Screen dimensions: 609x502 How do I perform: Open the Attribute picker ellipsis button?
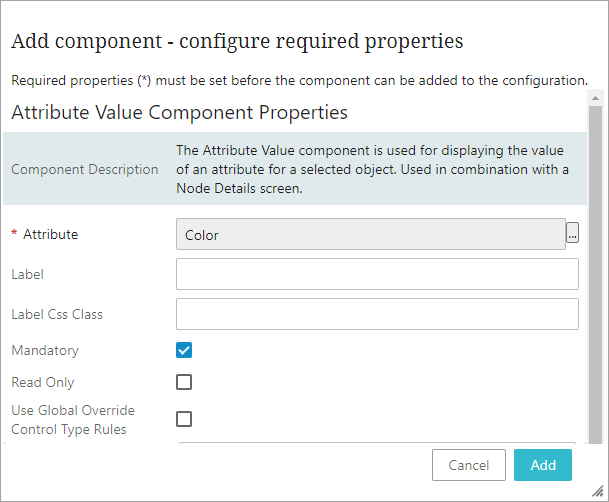pos(572,233)
